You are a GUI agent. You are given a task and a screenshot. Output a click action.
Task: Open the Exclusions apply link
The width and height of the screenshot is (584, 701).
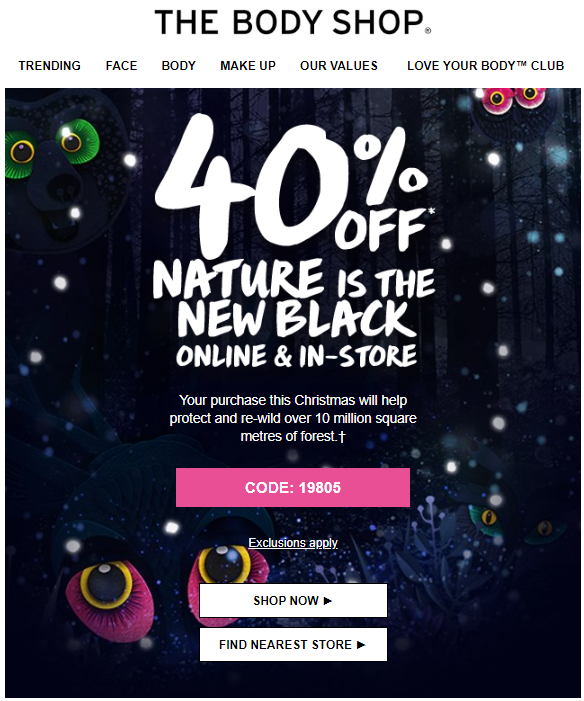click(x=293, y=543)
